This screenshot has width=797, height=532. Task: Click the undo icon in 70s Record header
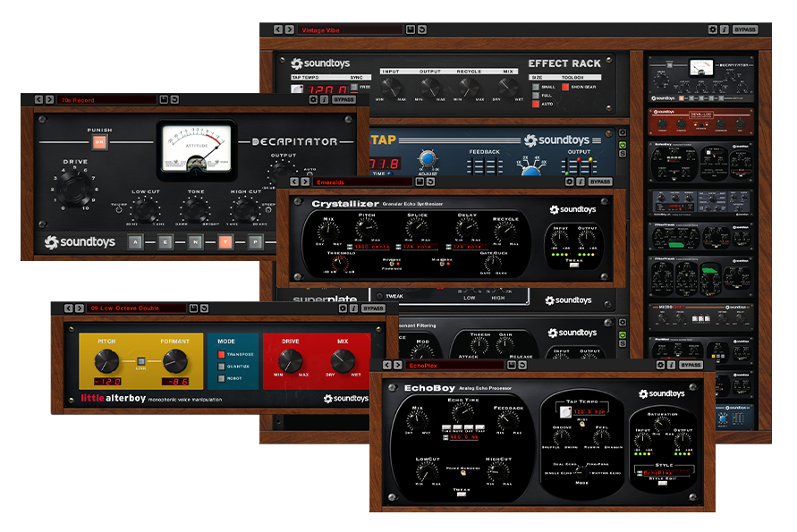[x=174, y=99]
